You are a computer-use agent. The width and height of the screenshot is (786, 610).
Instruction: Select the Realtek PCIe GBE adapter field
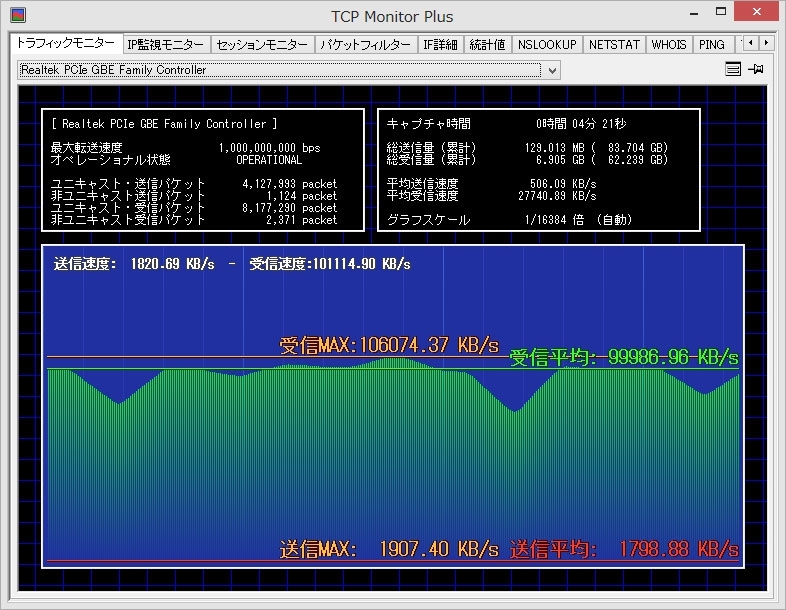(x=280, y=70)
